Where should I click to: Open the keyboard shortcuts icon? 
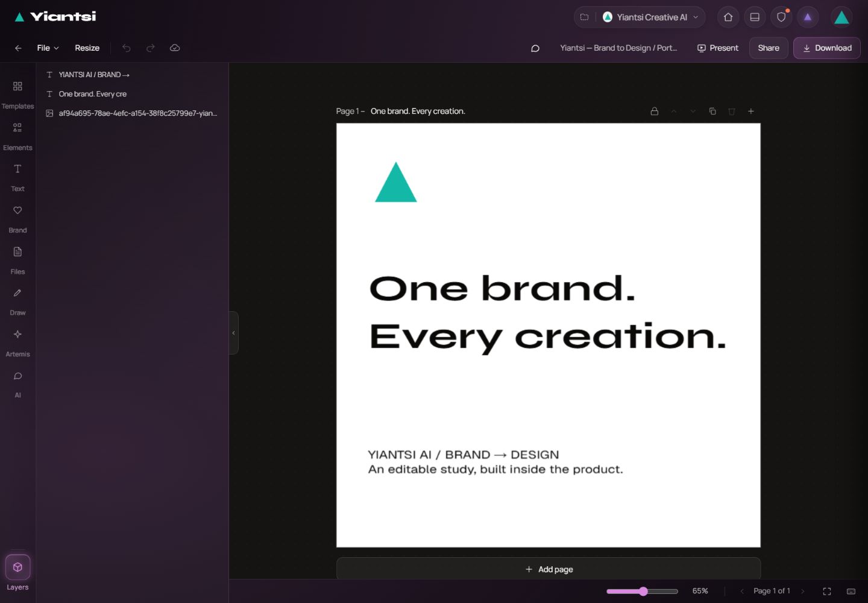[x=851, y=592]
